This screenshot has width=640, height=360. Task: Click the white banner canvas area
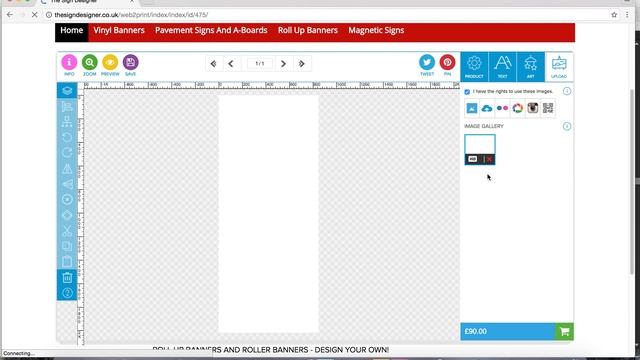[x=269, y=214]
